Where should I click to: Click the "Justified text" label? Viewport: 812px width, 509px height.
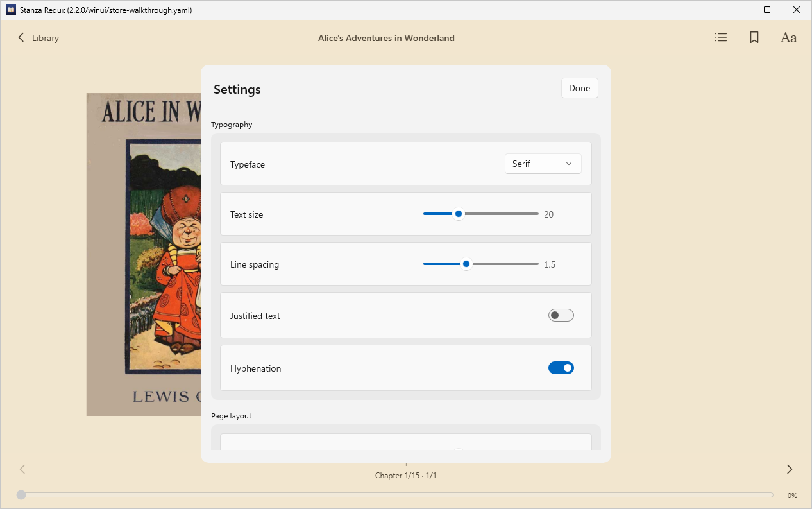255,316
